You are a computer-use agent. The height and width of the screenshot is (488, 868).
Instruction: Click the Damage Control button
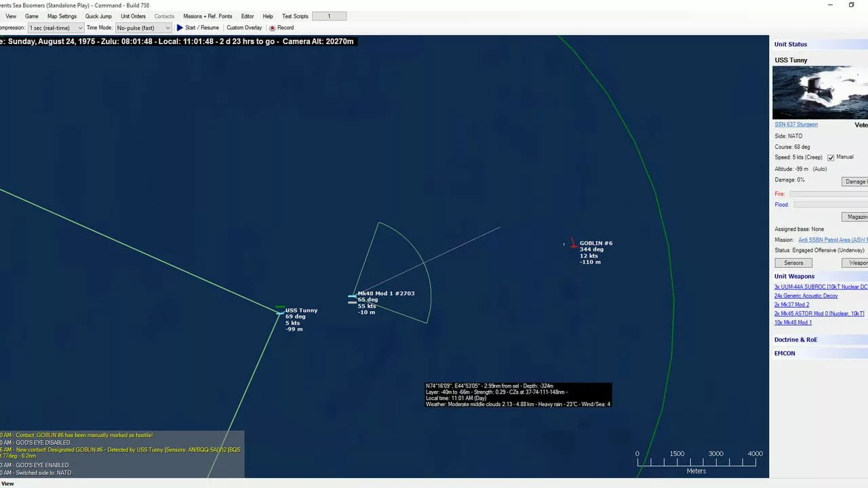coord(854,182)
